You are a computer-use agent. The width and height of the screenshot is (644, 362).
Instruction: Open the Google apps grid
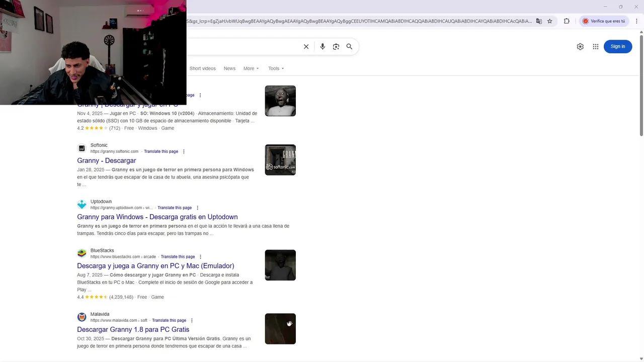[x=596, y=46]
